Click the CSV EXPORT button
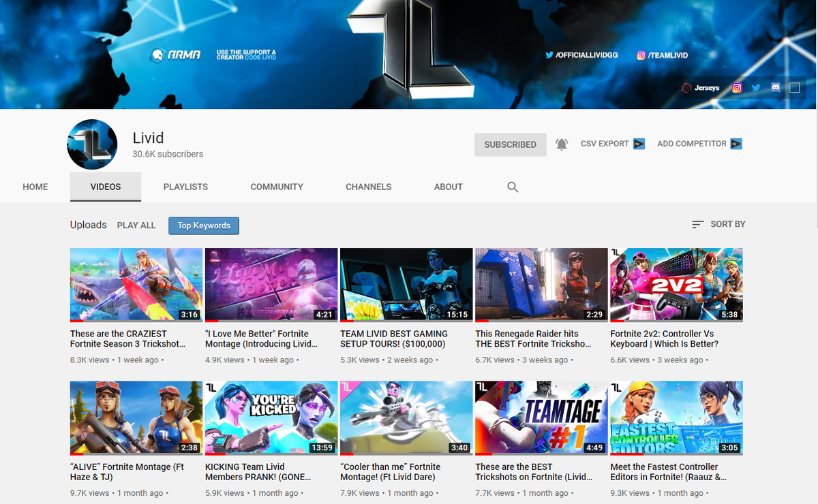This screenshot has height=504, width=818. (613, 144)
